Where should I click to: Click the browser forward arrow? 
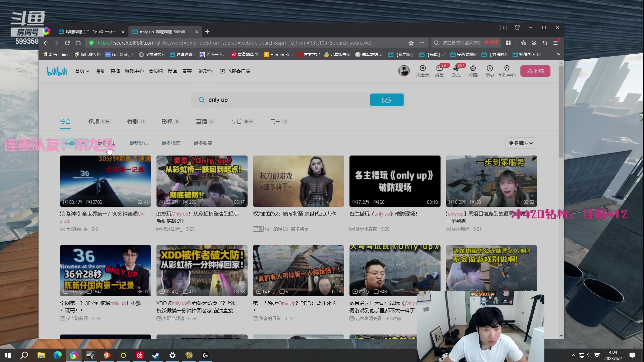click(56, 43)
